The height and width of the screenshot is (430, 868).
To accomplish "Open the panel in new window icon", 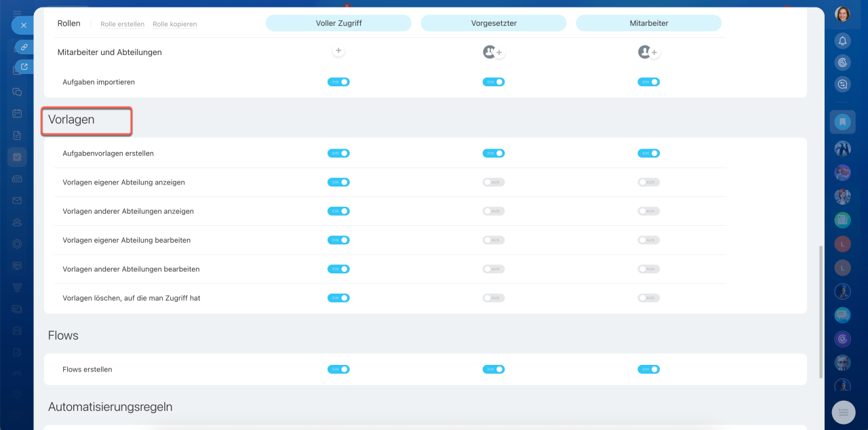I will [x=24, y=66].
